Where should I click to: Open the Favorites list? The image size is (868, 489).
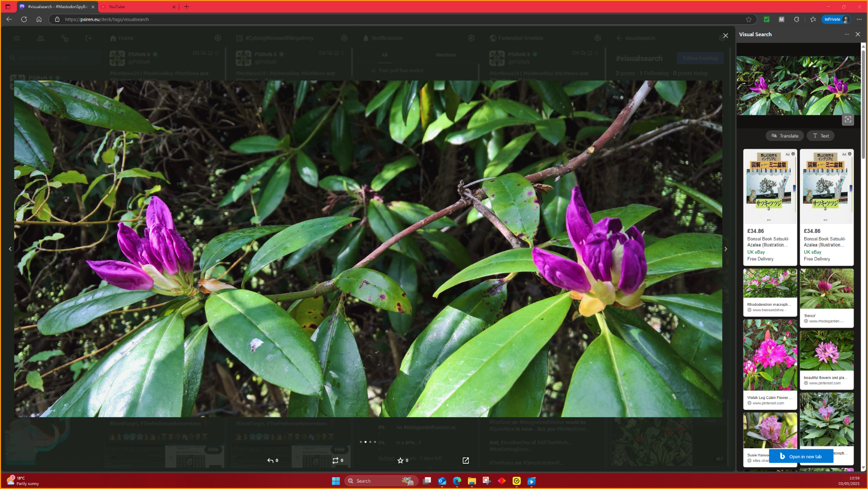[x=813, y=19]
